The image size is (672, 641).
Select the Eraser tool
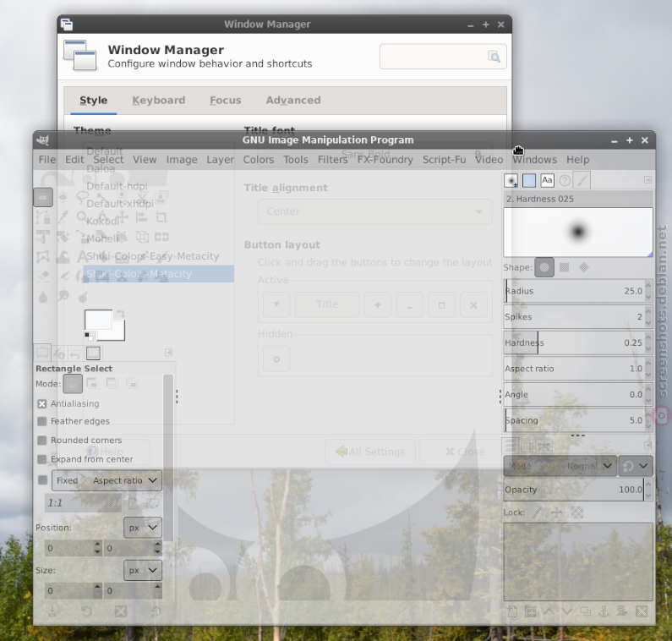pos(43,277)
